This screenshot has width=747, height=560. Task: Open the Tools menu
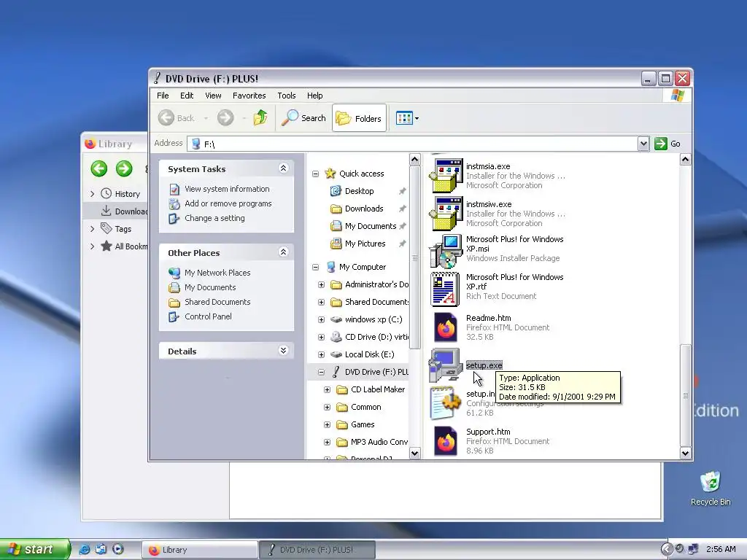click(x=286, y=96)
